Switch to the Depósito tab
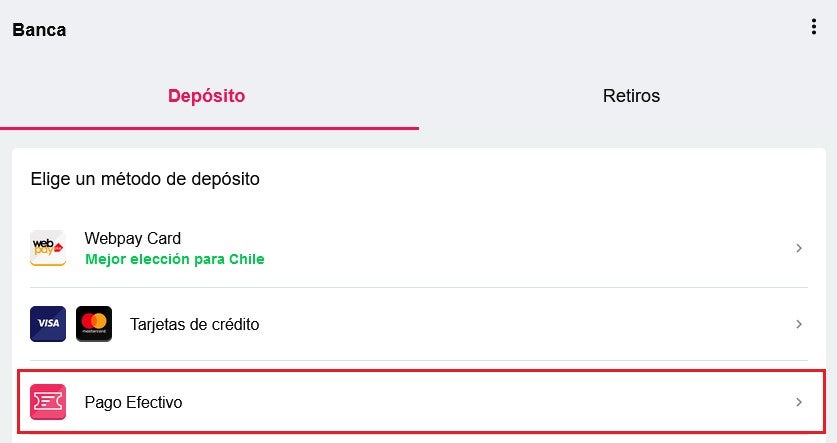The width and height of the screenshot is (837, 443). click(207, 96)
